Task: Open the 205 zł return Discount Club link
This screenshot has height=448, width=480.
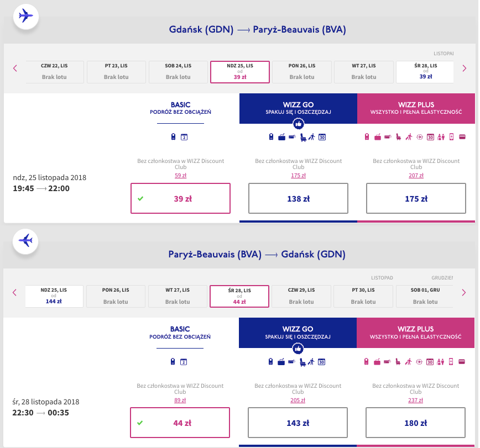Action: pyautogui.click(x=298, y=400)
